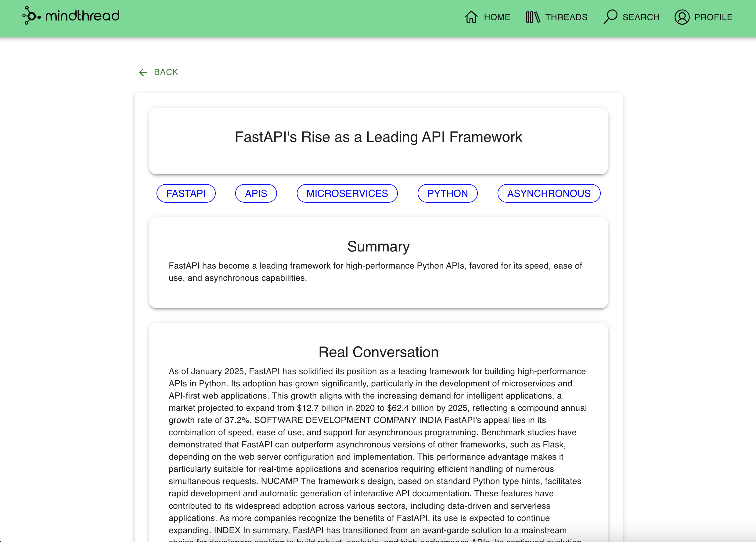Click the mindthread brand name text
The height and width of the screenshot is (542, 756).
(82, 16)
